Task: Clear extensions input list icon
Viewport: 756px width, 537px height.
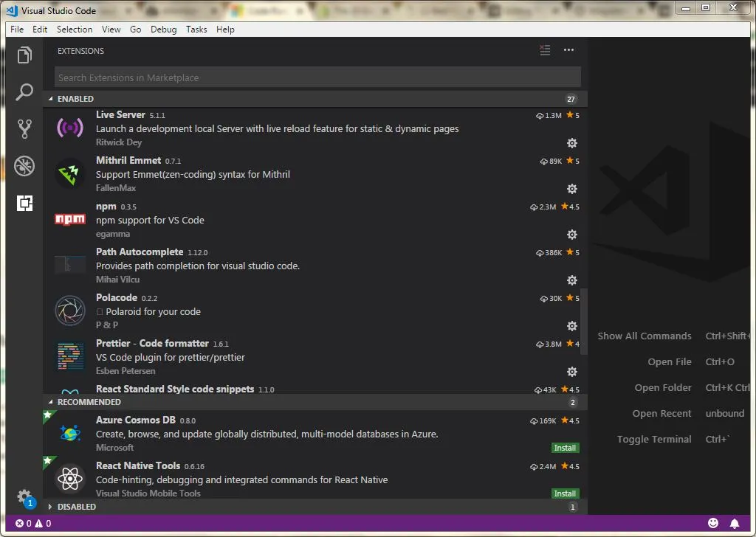Action: point(545,50)
